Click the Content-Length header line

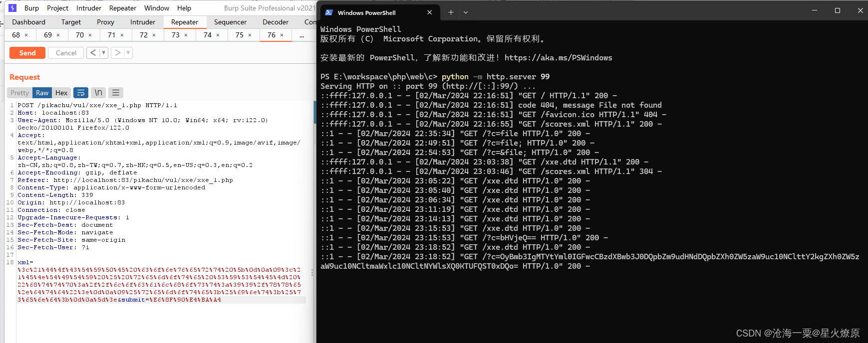click(x=55, y=195)
